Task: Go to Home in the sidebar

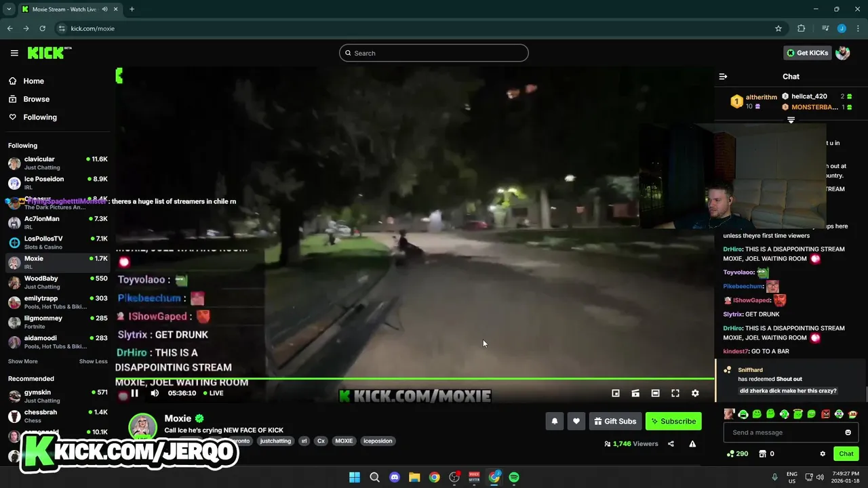Action: pyautogui.click(x=33, y=81)
